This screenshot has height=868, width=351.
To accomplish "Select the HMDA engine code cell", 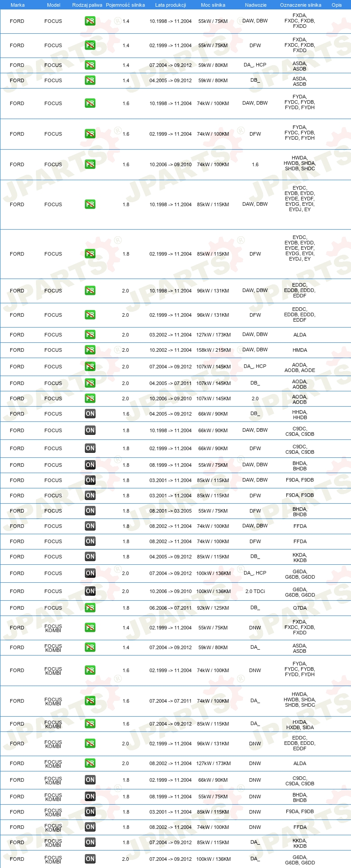I will 300,350.
